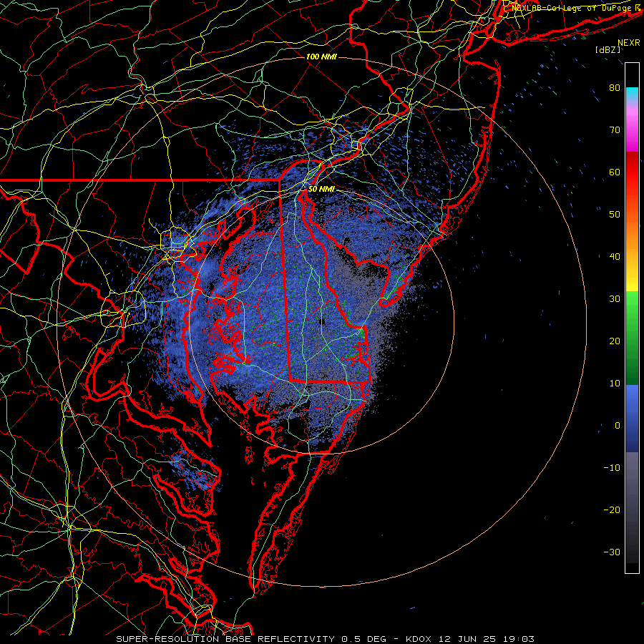Click the -30 value on the dBZ scale
The width and height of the screenshot is (644, 644).
pos(612,552)
